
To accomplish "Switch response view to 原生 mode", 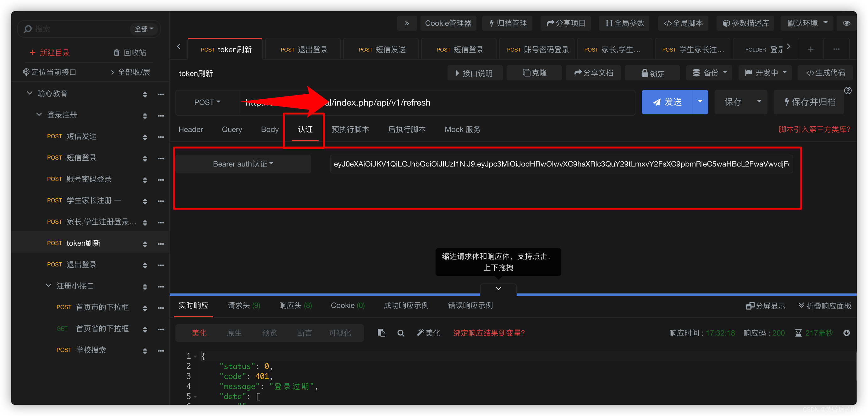I will [234, 333].
